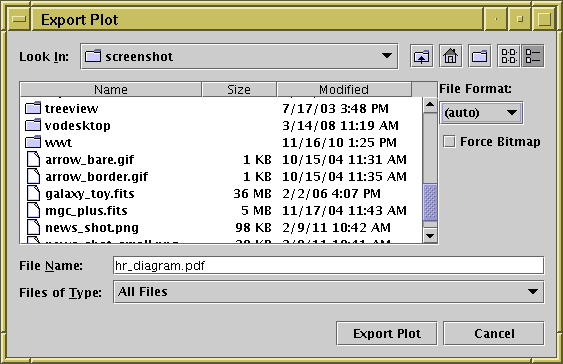
Task: Create a new folder
Action: tap(480, 56)
